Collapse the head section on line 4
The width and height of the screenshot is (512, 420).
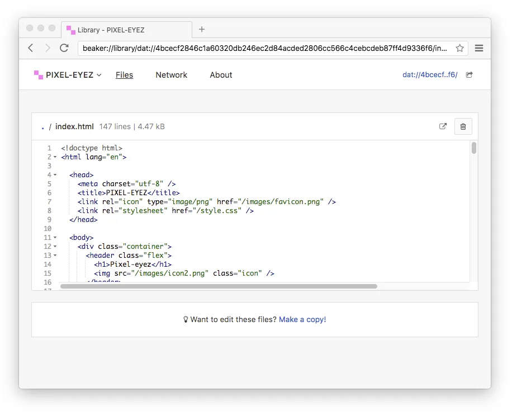click(55, 175)
